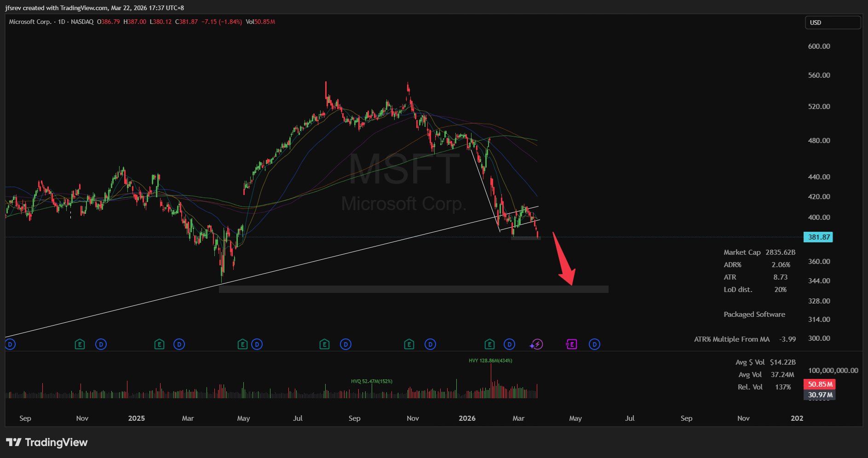
Task: Click the current price label 381.87
Action: click(819, 237)
